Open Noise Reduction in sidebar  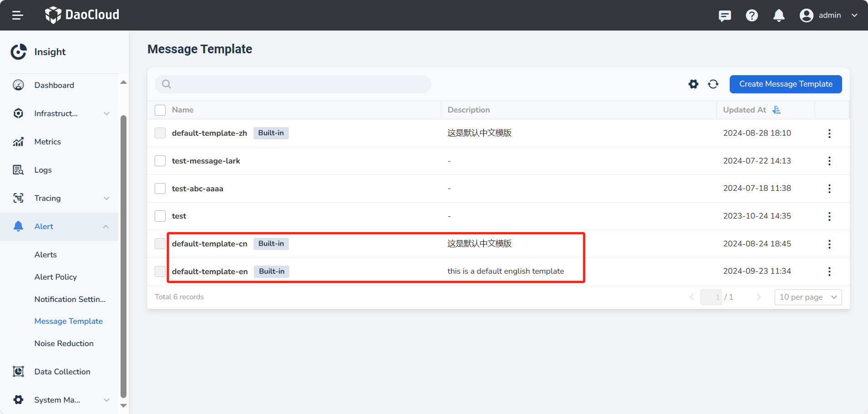[64, 343]
